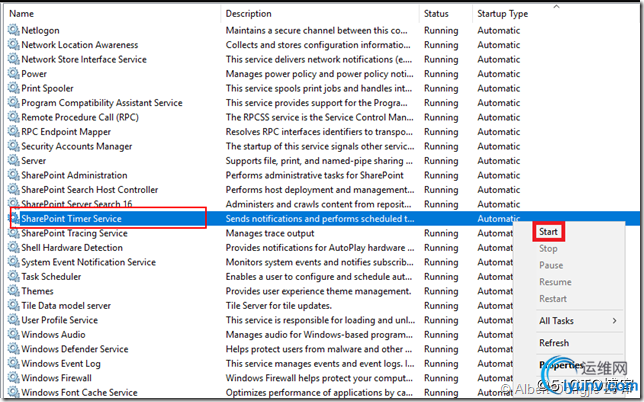Screen dimensions: 644x402
Task: Click the gear icon next to Power
Action: (14, 74)
